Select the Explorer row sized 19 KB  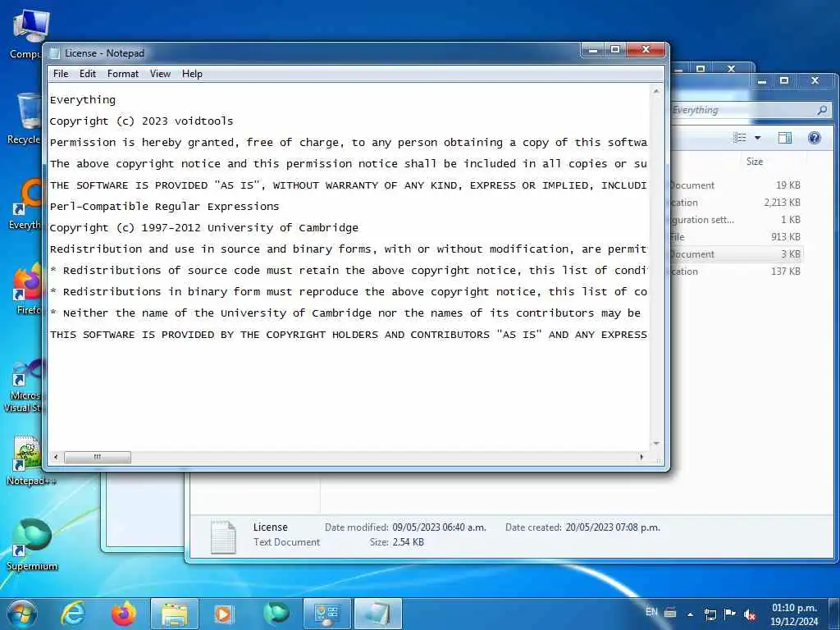tap(736, 185)
